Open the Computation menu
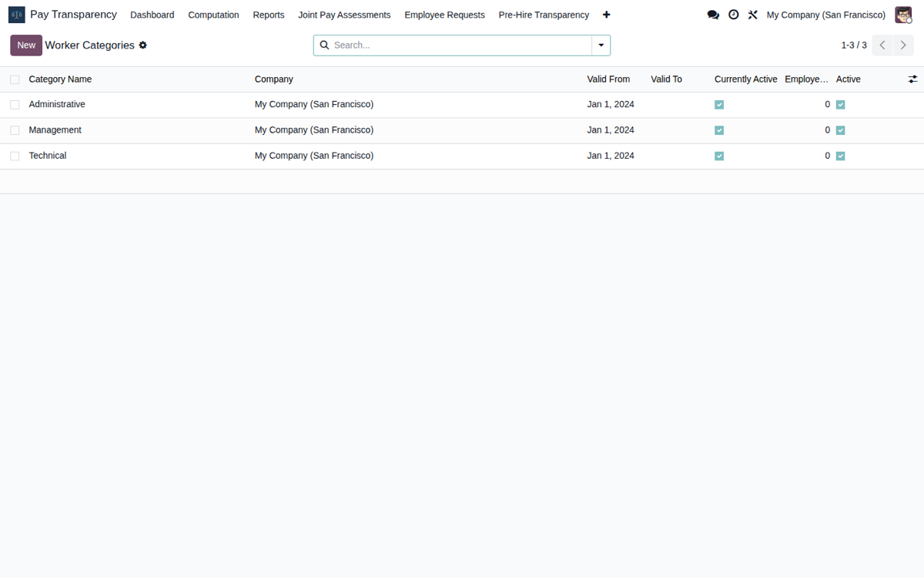The height and width of the screenshot is (578, 924). click(213, 15)
